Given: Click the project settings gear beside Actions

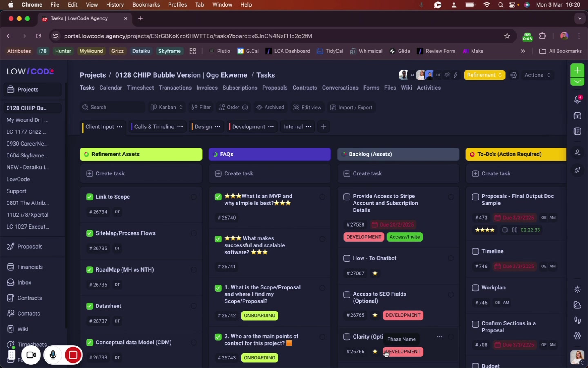Looking at the screenshot, I should (514, 75).
